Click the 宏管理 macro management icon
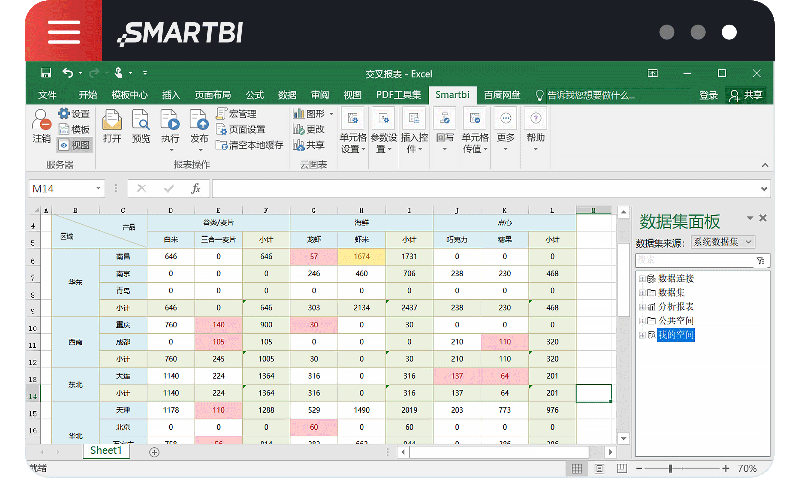This screenshot has height=478, width=800. (235, 114)
